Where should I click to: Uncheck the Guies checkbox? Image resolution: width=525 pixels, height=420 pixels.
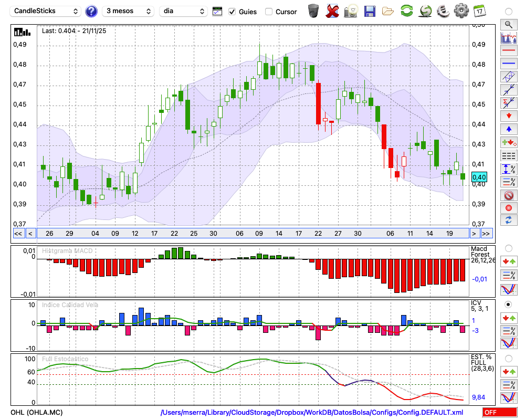click(x=232, y=12)
